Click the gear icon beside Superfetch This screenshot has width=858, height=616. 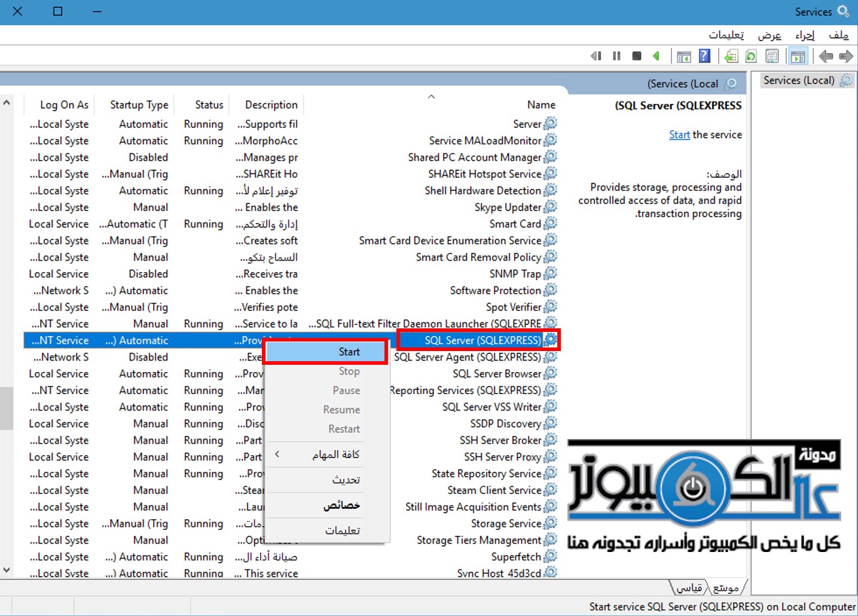550,556
